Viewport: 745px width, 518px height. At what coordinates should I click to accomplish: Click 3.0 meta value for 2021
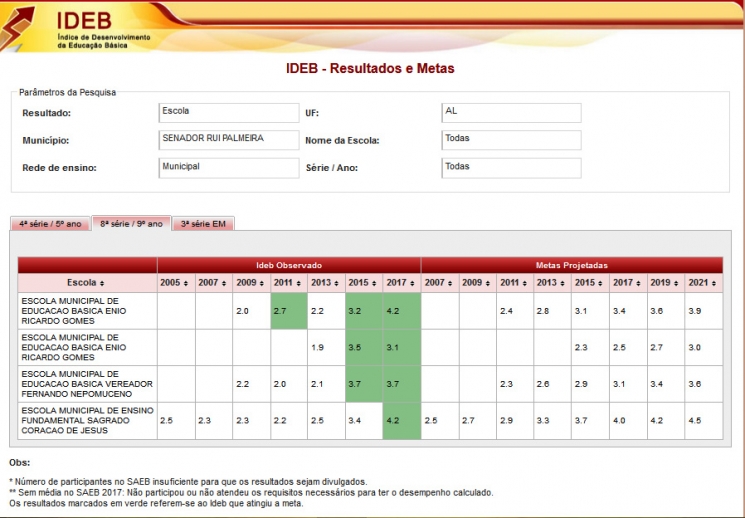(x=695, y=347)
